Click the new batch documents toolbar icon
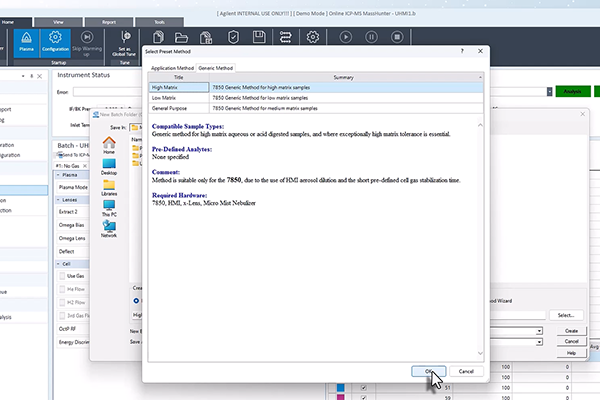 (158, 37)
